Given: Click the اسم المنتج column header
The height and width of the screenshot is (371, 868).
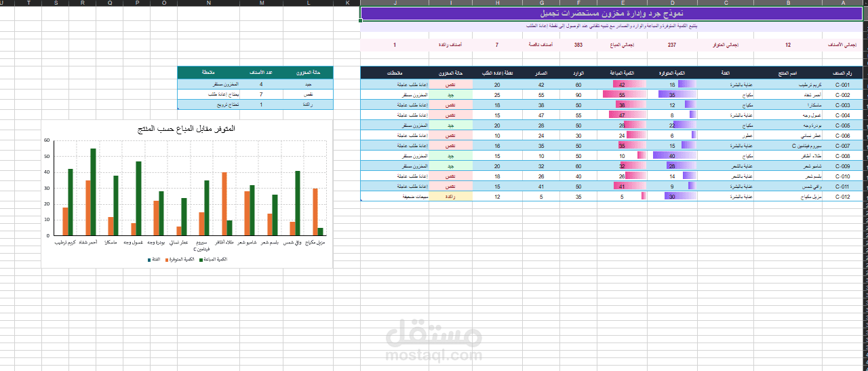Looking at the screenshot, I should [788, 73].
